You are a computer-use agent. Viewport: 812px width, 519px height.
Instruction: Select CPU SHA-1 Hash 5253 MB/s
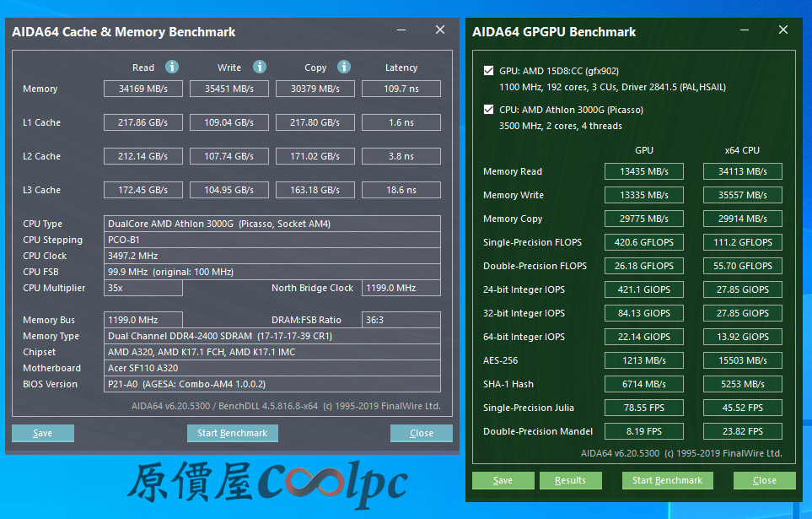743,384
